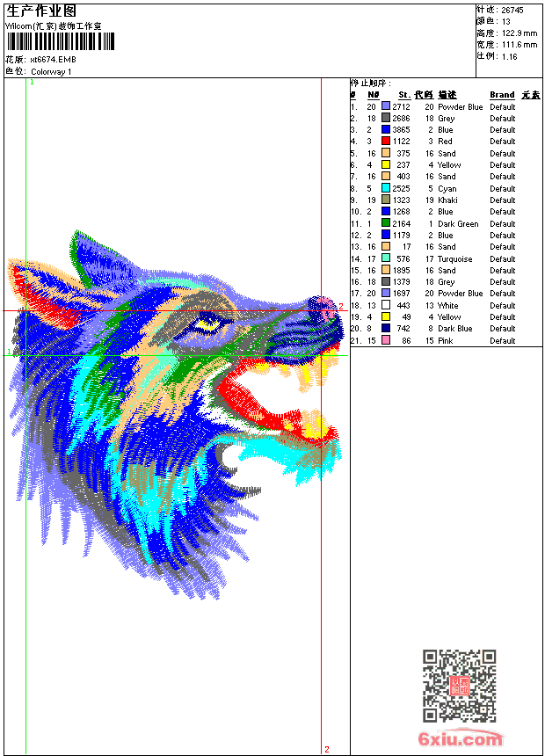Choose the Sand swatch next to 1895
Image resolution: width=545 pixels, height=756 pixels.
coord(386,270)
